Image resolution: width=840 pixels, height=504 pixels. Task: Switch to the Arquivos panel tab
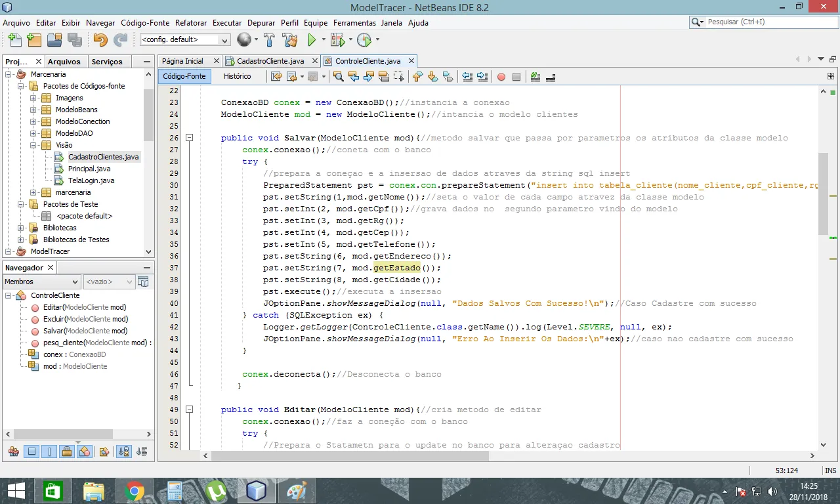coord(64,62)
